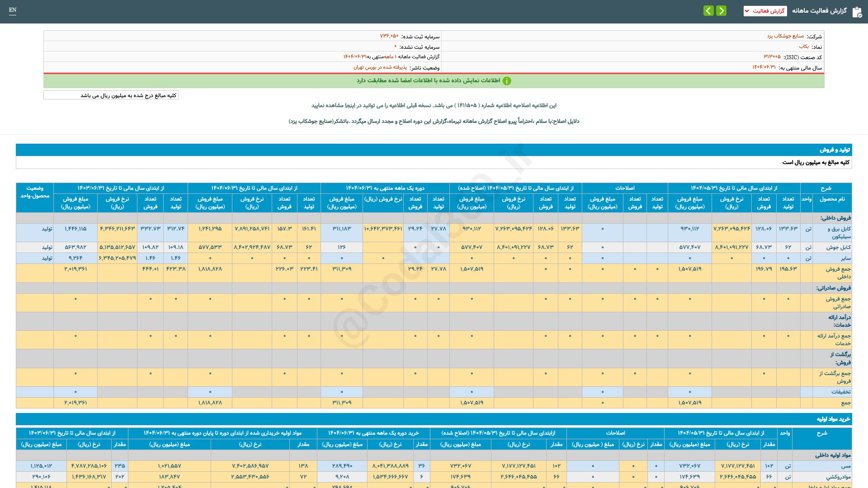Screen dimensions: 868x488
Task: Click the clipboard report icon in header
Action: (857, 12)
